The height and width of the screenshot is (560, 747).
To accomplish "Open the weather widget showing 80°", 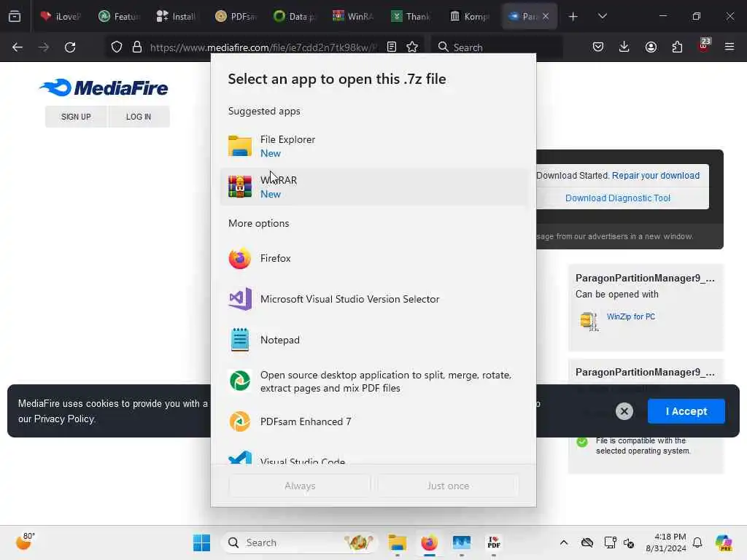I will 25,542.
